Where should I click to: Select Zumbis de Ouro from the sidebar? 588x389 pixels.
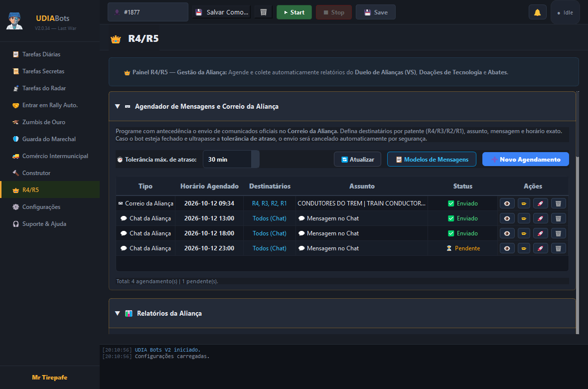pos(50,122)
